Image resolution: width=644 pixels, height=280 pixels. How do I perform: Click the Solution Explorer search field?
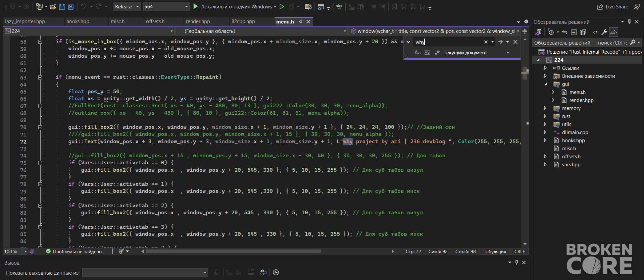581,43
